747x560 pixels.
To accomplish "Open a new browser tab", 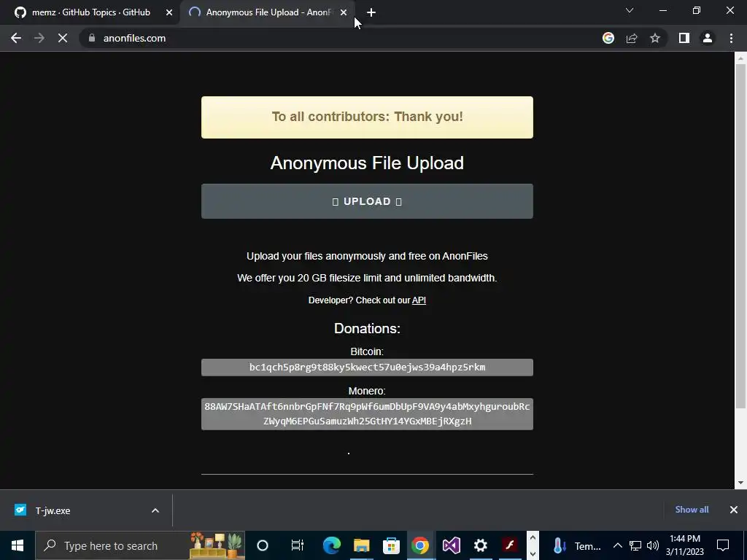I will 371,13.
